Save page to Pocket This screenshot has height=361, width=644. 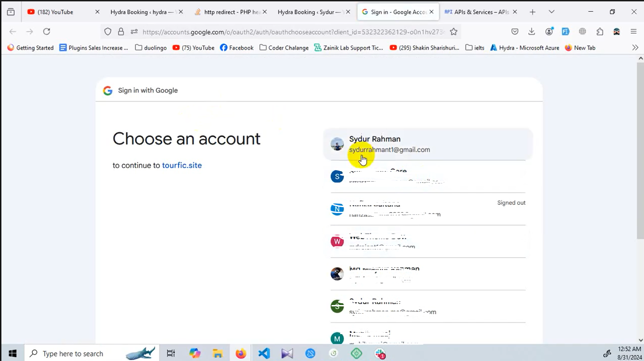click(515, 31)
